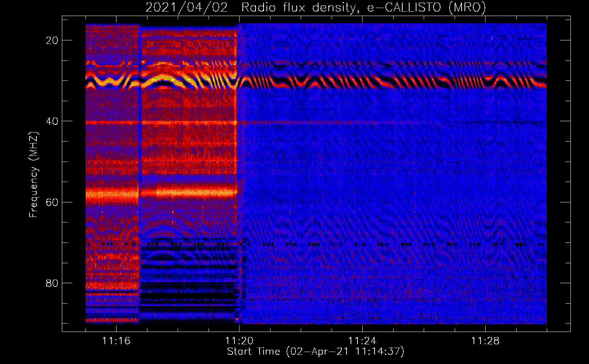Click the 11:20 time tick label
This screenshot has height=364, width=589.
point(239,341)
